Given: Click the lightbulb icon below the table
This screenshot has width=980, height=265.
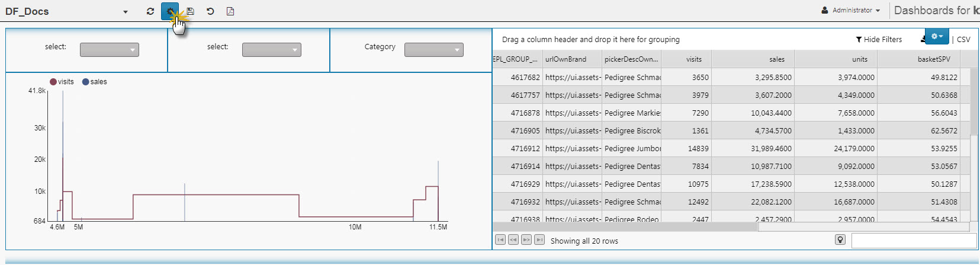Looking at the screenshot, I should [x=840, y=240].
